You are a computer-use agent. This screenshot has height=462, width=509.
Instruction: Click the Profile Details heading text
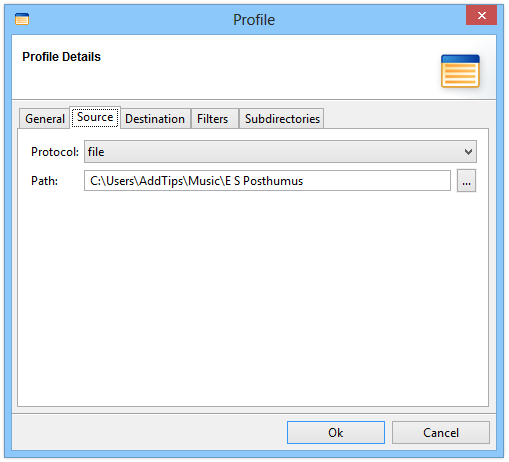click(61, 57)
